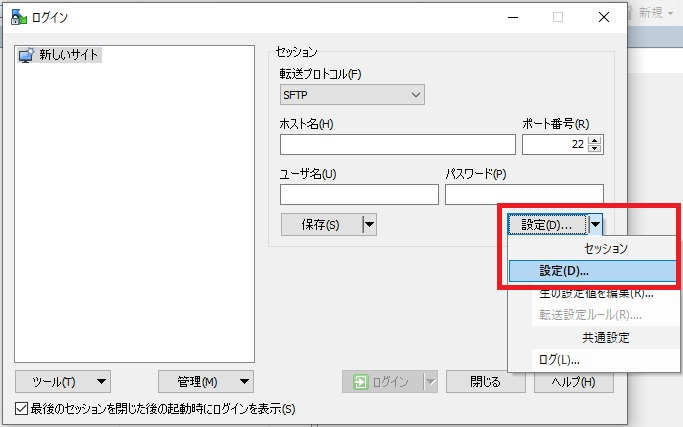Open the ツール(T) dropdown button

pyautogui.click(x=63, y=381)
